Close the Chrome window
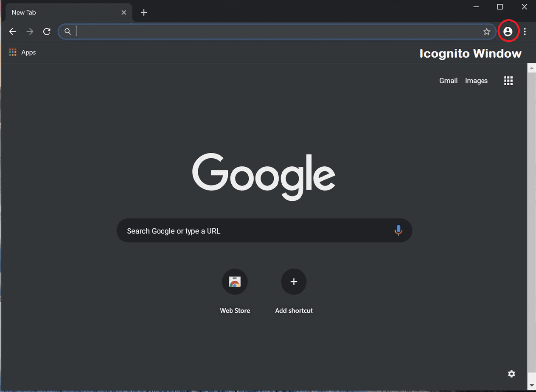This screenshot has height=392, width=536. click(524, 6)
